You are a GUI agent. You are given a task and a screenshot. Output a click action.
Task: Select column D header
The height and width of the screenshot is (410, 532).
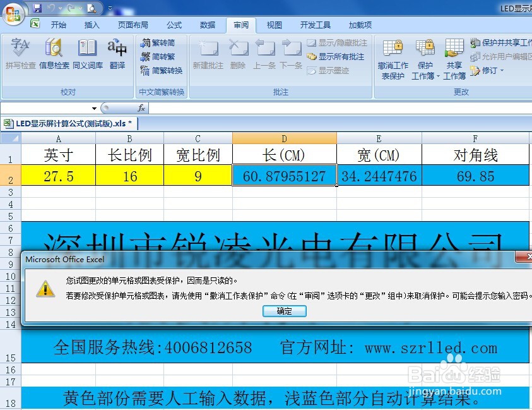click(x=285, y=138)
